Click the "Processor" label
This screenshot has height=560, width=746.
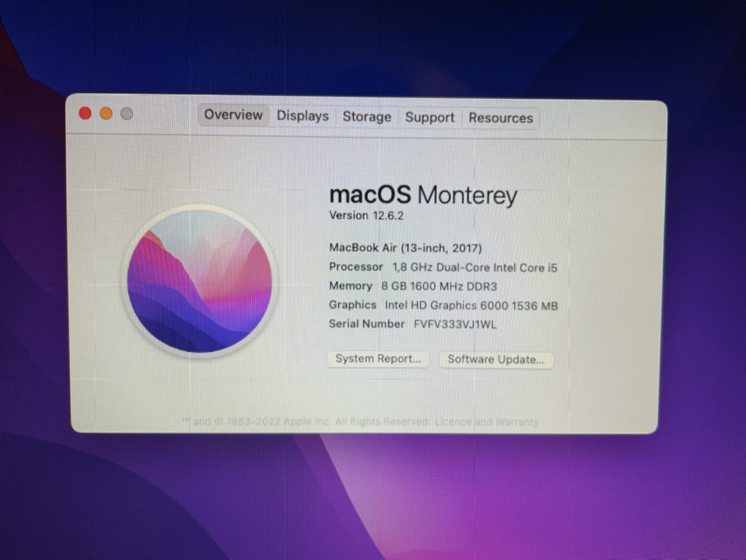click(356, 267)
